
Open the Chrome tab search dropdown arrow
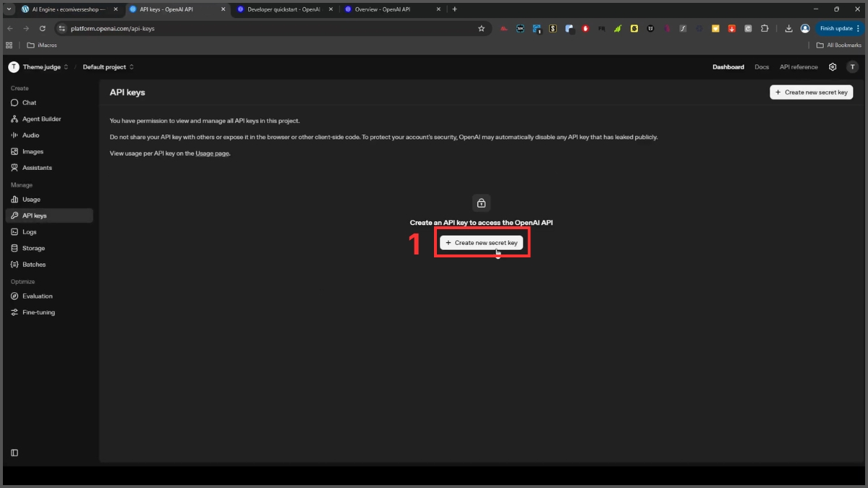coord(9,9)
